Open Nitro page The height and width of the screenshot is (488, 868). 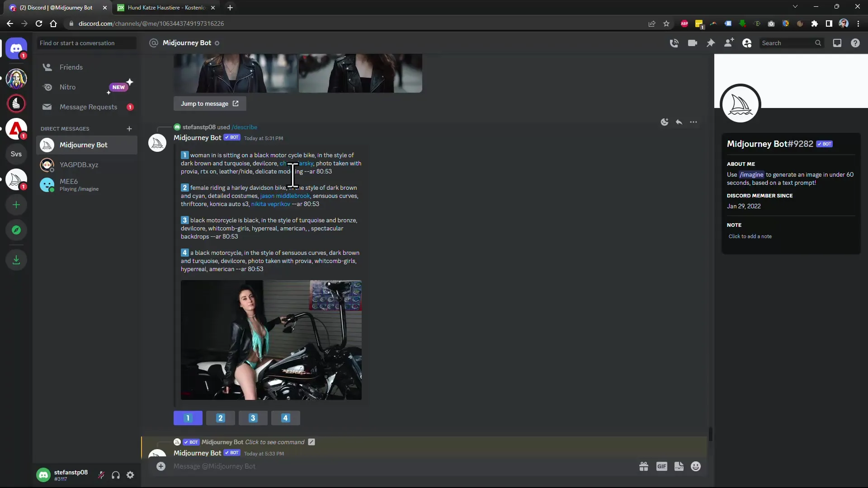click(87, 87)
